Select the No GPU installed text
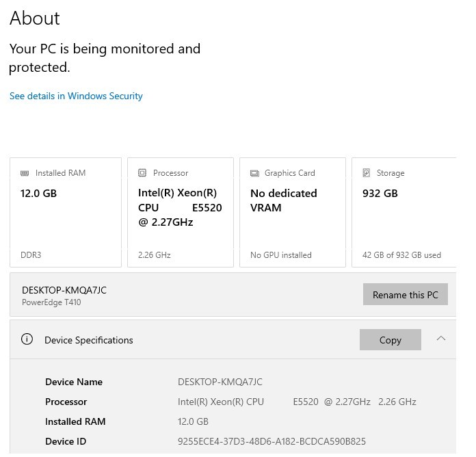 point(281,255)
